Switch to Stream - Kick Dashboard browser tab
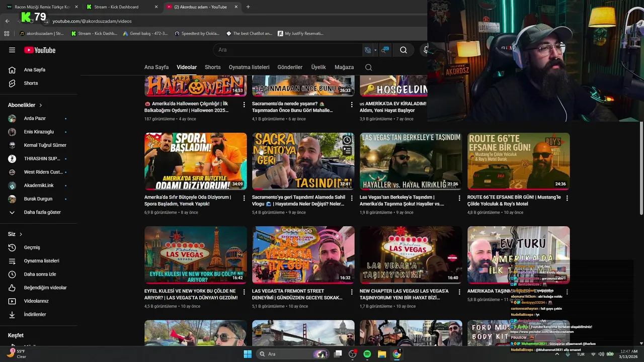 click(x=121, y=7)
